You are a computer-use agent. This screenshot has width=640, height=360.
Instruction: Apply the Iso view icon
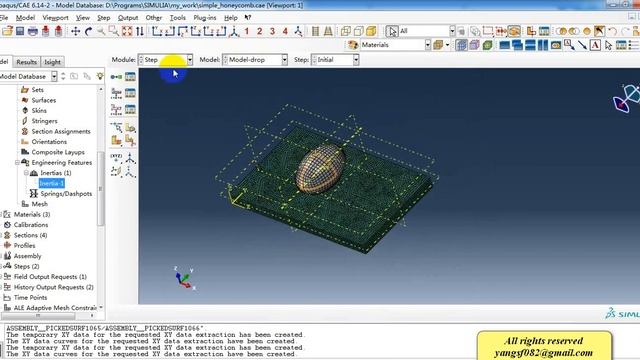pyautogui.click(x=234, y=31)
